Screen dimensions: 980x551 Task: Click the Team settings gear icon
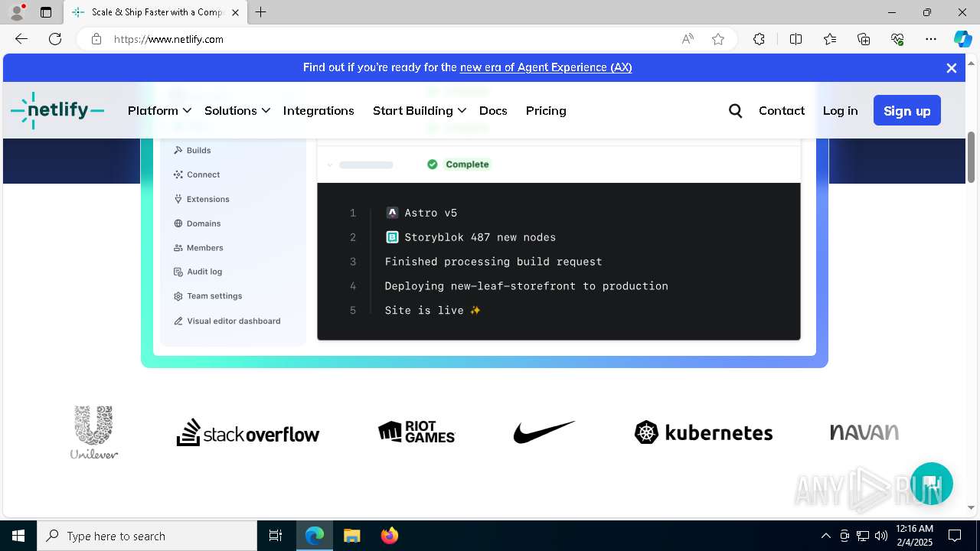click(178, 296)
